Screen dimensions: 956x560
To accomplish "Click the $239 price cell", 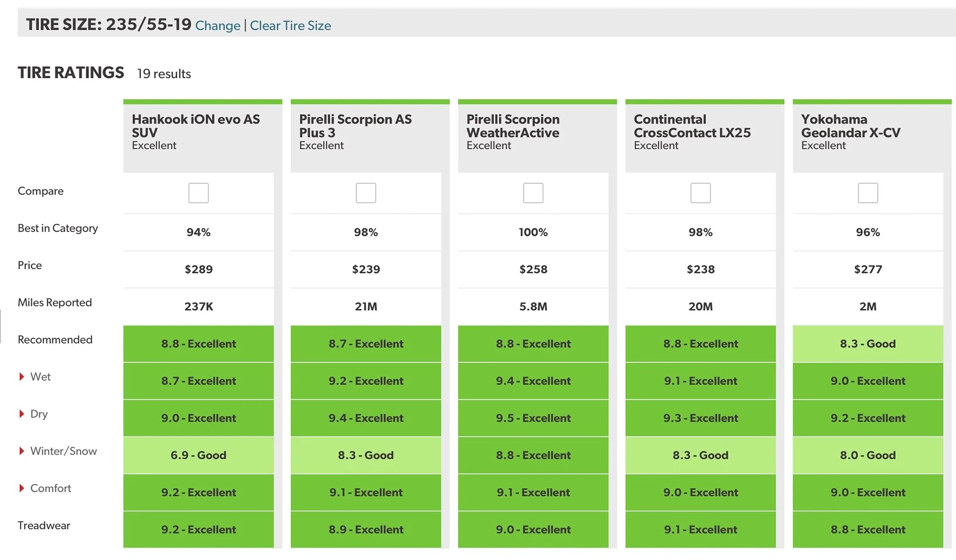I will point(366,269).
